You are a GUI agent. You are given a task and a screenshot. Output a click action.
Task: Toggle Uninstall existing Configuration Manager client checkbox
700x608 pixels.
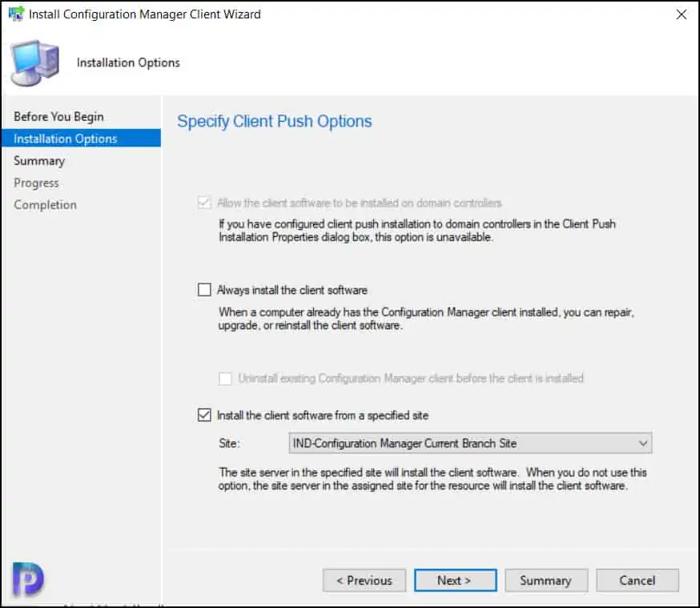point(226,378)
